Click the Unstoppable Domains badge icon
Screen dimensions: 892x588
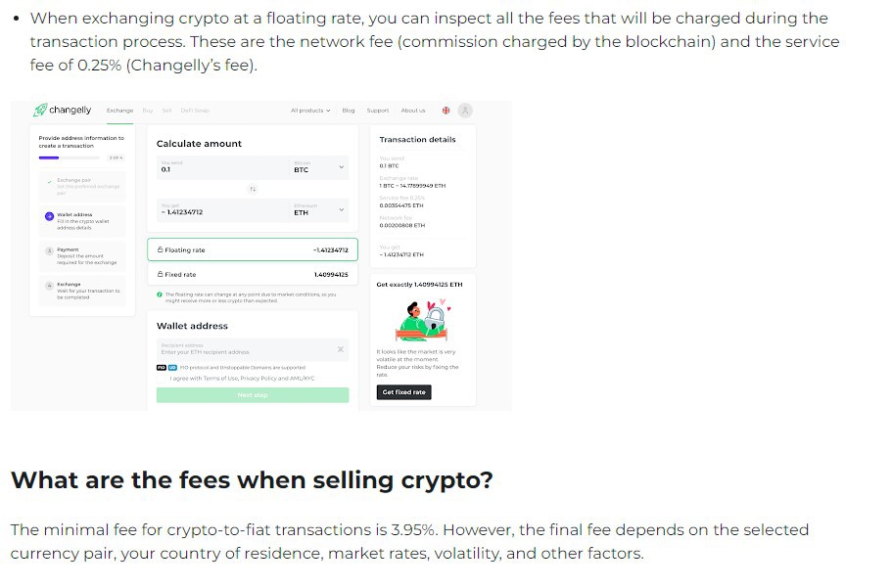point(173,366)
